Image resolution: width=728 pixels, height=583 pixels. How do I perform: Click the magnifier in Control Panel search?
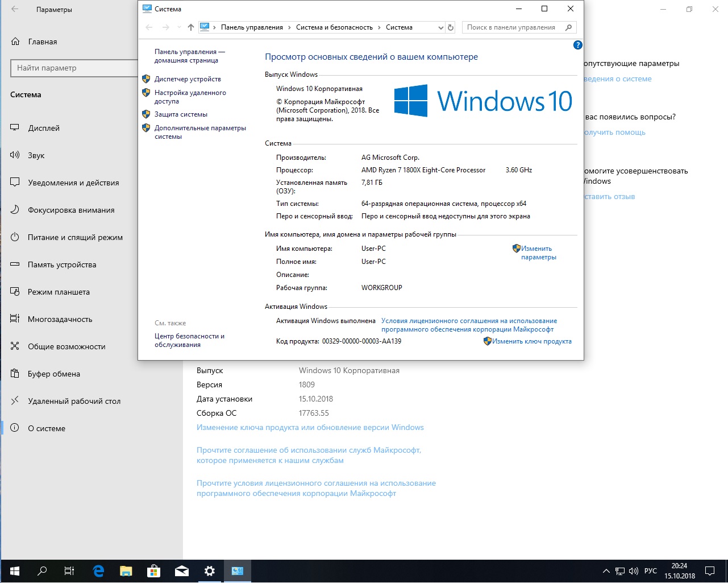[569, 27]
